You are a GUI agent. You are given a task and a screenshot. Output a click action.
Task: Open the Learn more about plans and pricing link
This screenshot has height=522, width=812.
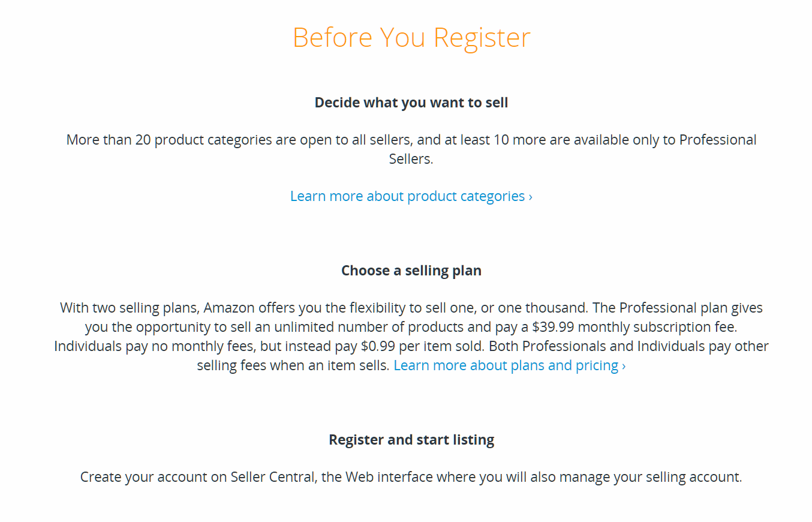point(506,365)
